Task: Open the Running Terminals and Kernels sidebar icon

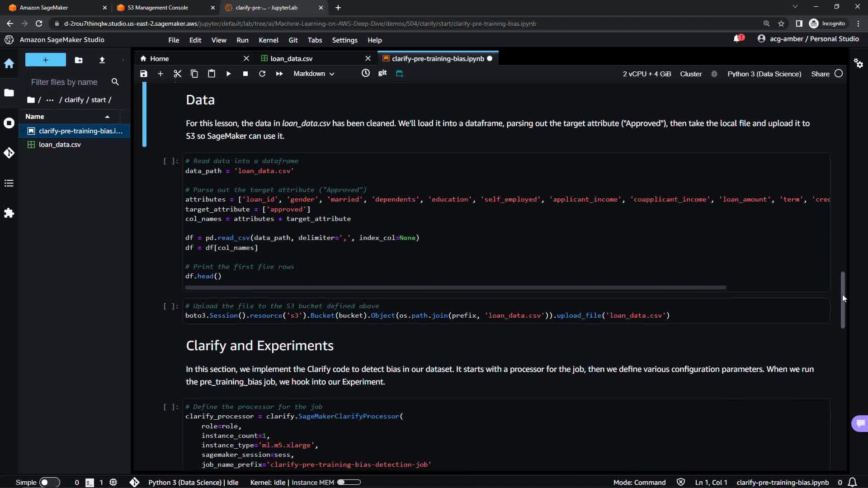Action: [x=9, y=123]
